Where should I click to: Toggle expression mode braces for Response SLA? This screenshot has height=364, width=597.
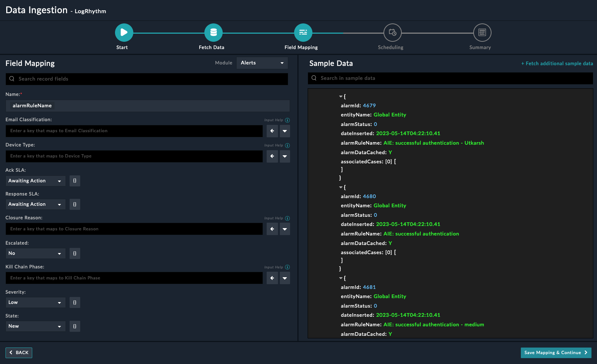click(75, 204)
